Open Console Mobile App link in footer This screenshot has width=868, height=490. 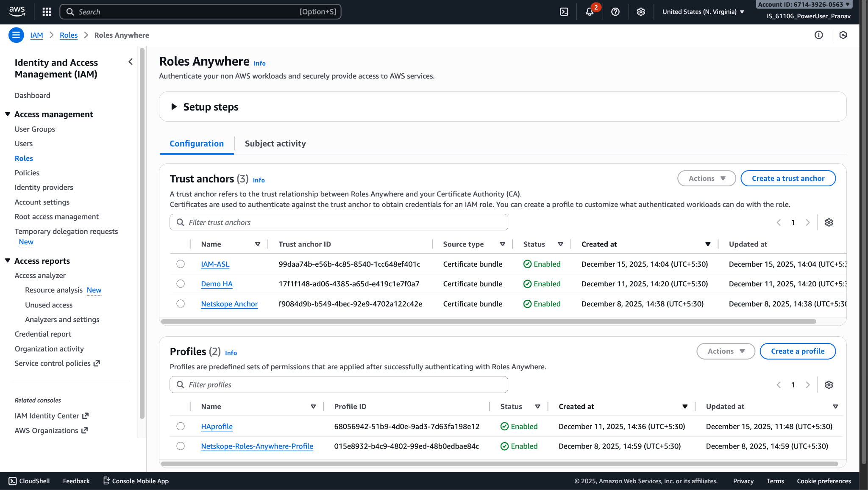tap(136, 481)
